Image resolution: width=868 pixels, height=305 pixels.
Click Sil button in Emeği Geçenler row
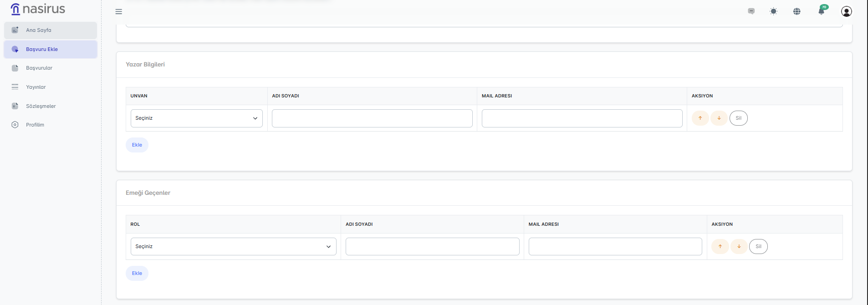tap(758, 247)
